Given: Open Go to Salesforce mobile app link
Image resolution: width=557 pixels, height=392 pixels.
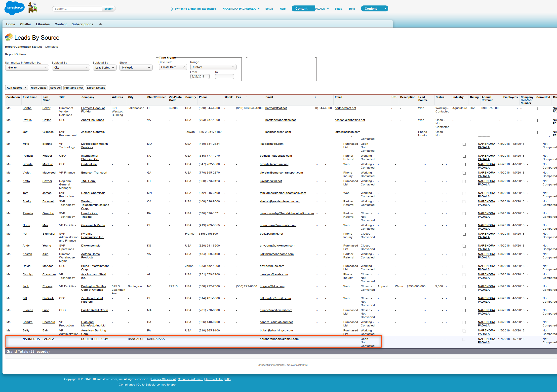Looking at the screenshot, I should click(157, 385).
